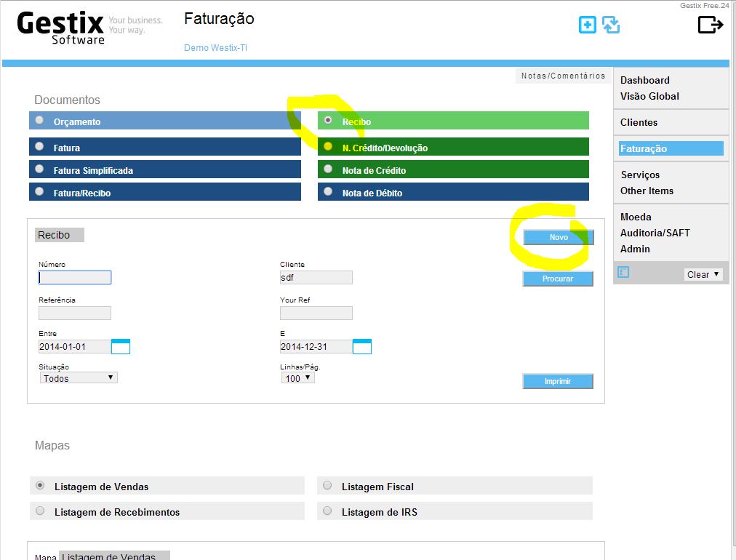Open the Linhas/Pág. 100 dropdown
This screenshot has width=736, height=560.
297,378
